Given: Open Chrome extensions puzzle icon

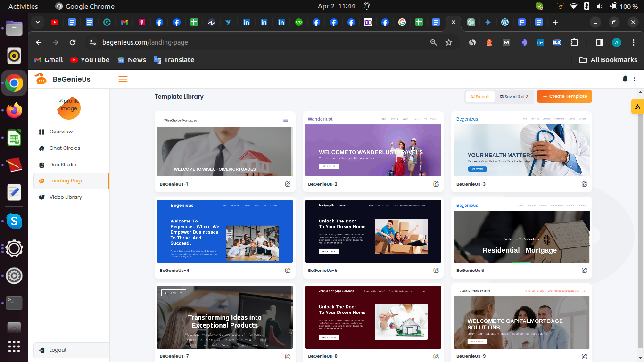Looking at the screenshot, I should click(574, 42).
